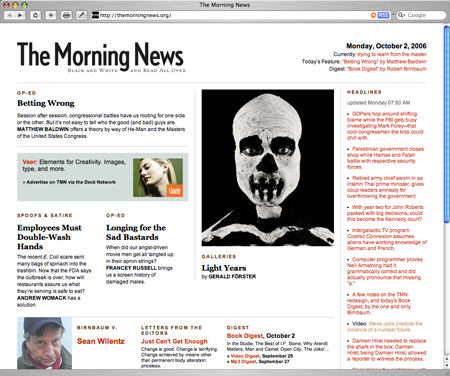Open Damien Hirst shark headline link
Screen dimensions: 450x376
[387, 350]
